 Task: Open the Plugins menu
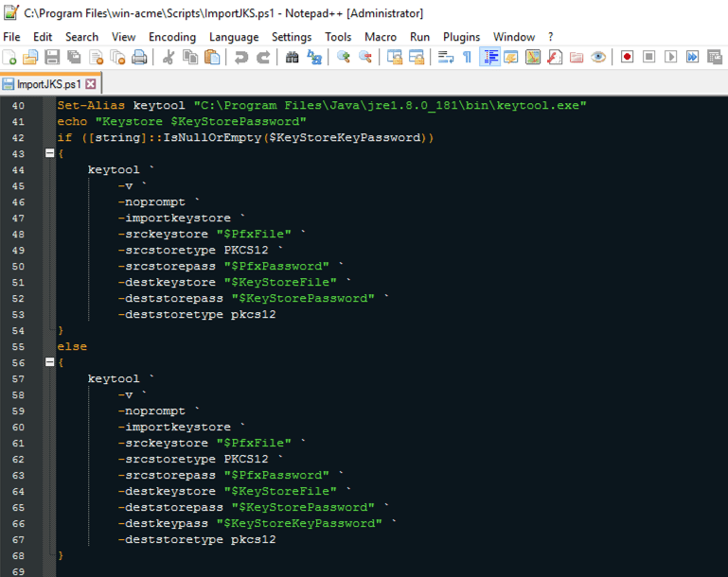(461, 37)
